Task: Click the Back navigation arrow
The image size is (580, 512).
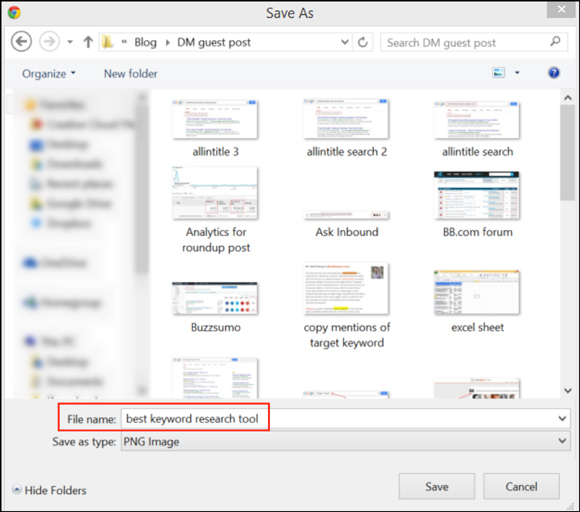Action: tap(21, 41)
